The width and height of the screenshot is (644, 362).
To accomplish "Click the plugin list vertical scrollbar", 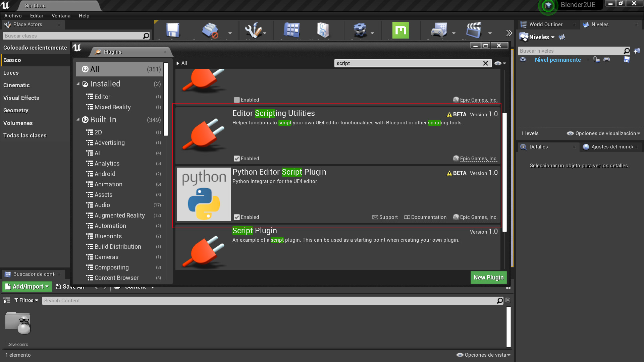I will 504,172.
